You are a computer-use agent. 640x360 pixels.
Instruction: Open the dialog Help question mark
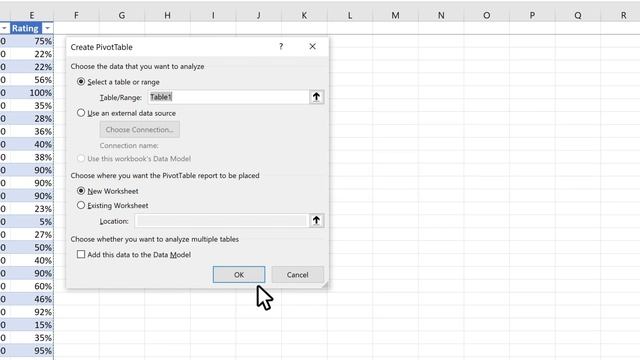[281, 47]
